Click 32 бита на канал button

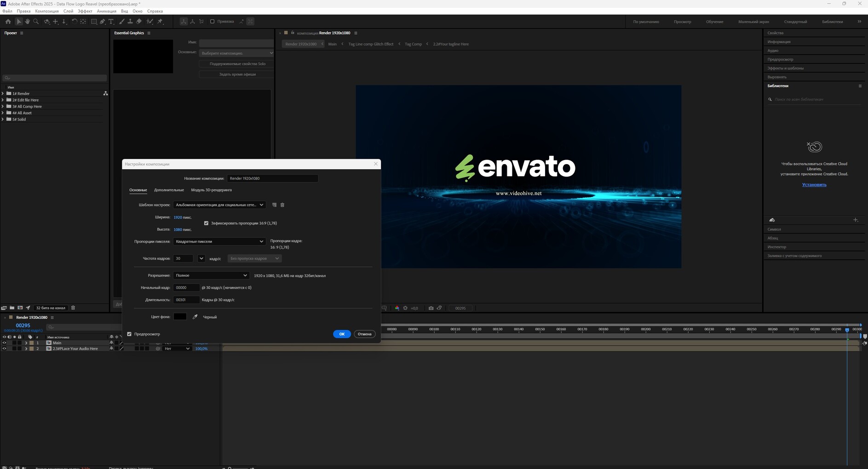[51, 308]
